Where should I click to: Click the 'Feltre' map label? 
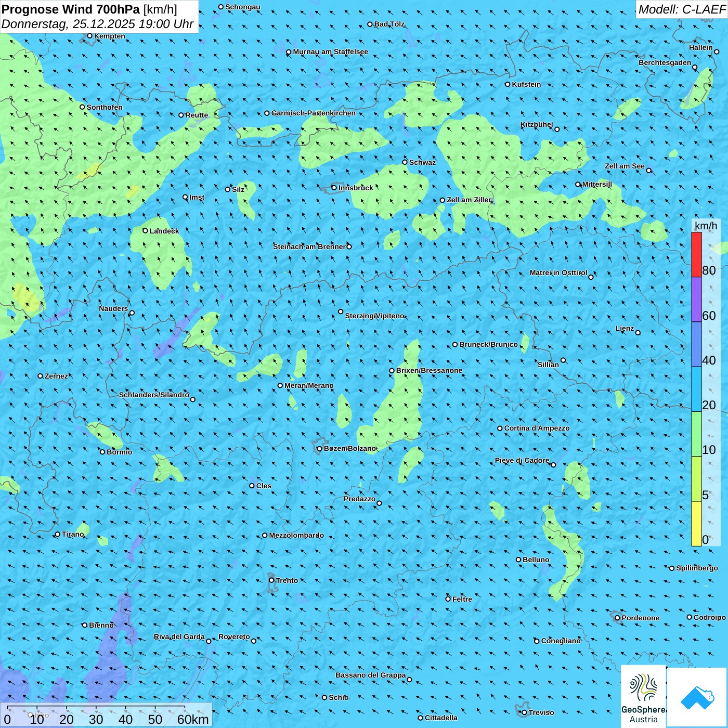[x=462, y=599]
